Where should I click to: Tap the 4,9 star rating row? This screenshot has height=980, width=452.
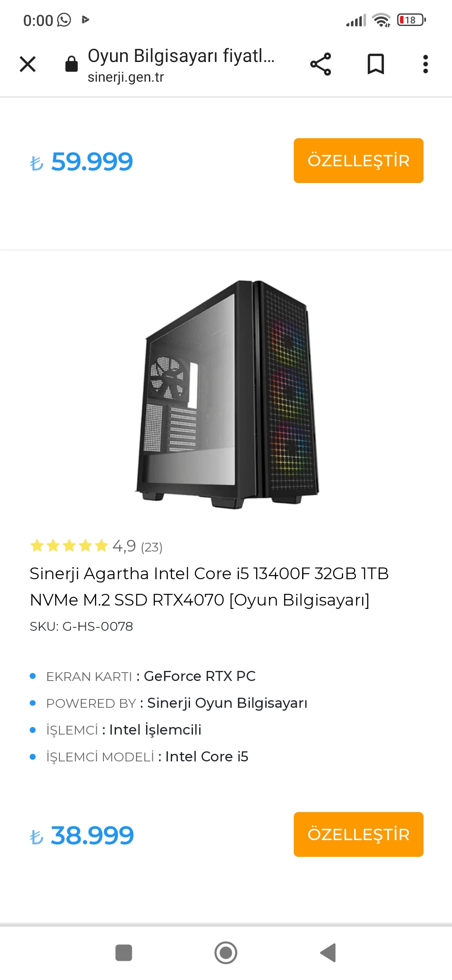(x=96, y=546)
